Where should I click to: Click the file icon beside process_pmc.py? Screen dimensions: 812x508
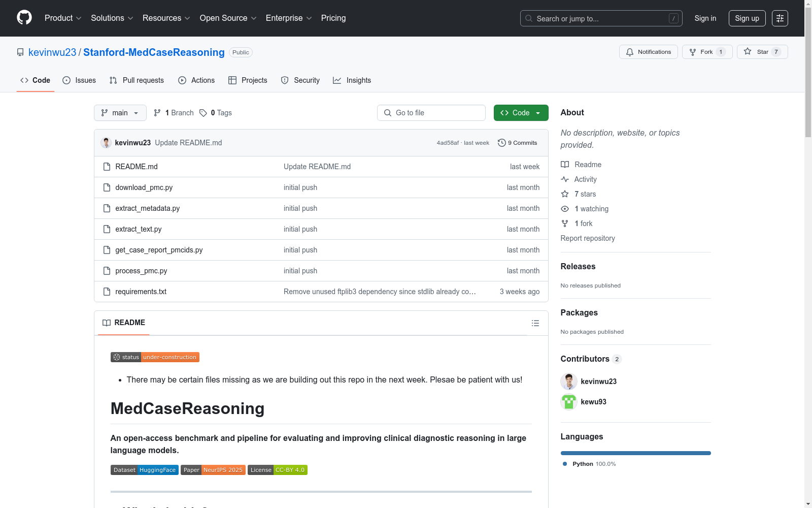[107, 271]
